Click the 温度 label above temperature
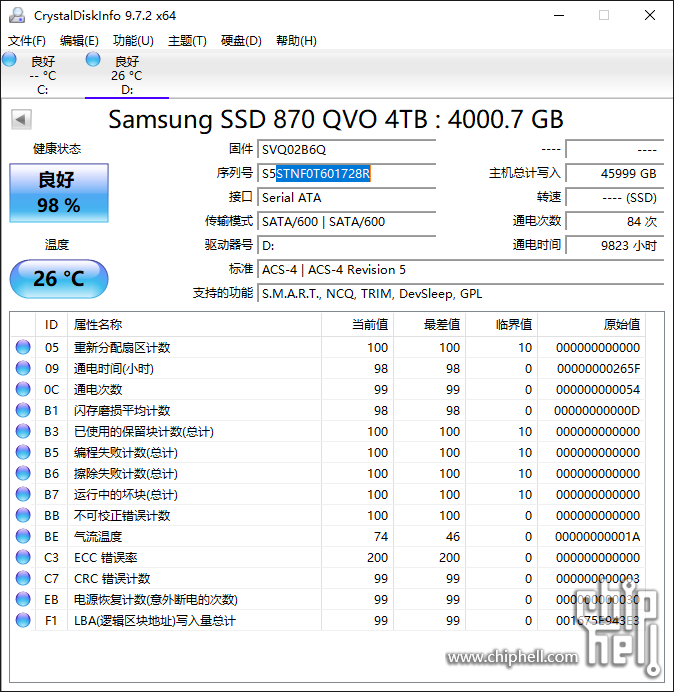 click(57, 244)
